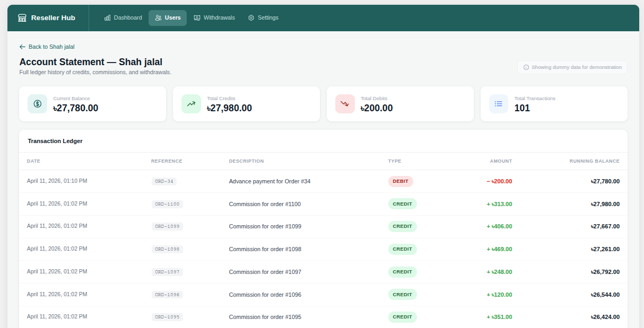Click the info icon in dummy data notice
Screen dimensions: 644x328
[526, 67]
